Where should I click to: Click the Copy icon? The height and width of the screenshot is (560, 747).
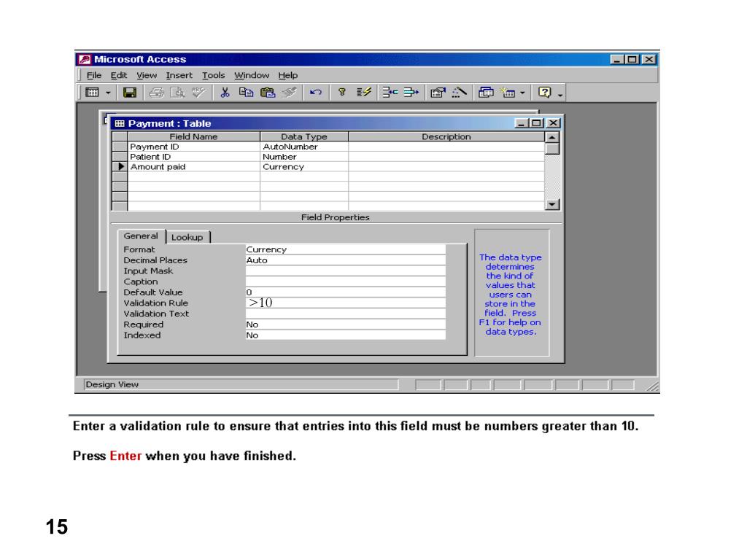coord(246,93)
